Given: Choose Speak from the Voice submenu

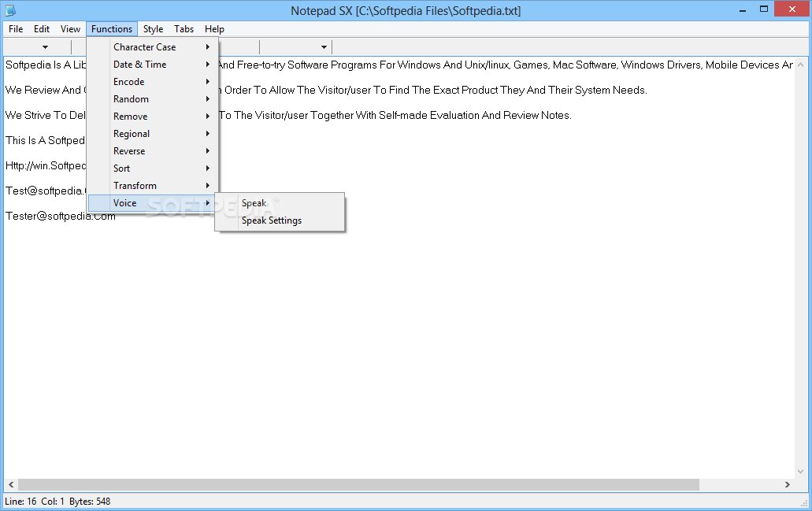Looking at the screenshot, I should [x=280, y=203].
